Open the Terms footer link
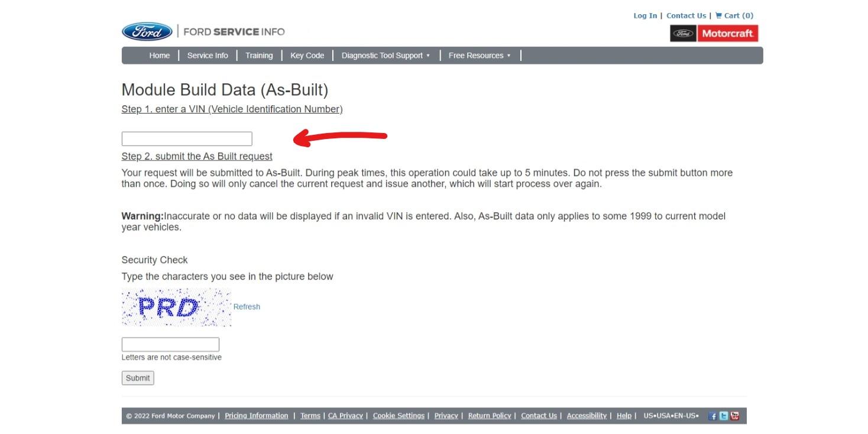The height and width of the screenshot is (434, 868). coord(310,416)
